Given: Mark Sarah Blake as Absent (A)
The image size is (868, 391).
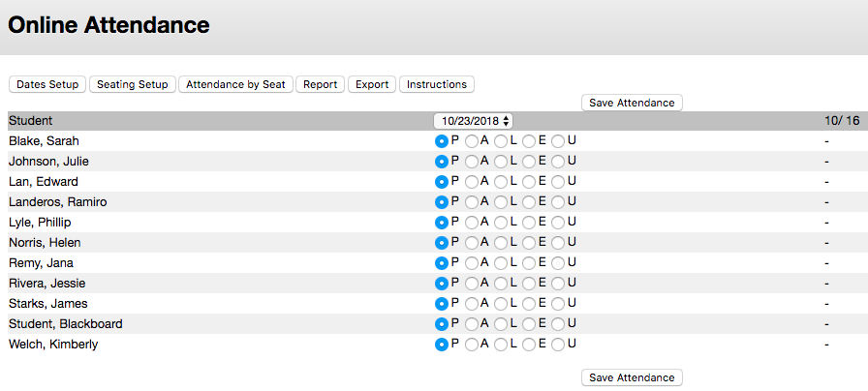Looking at the screenshot, I should point(472,141).
